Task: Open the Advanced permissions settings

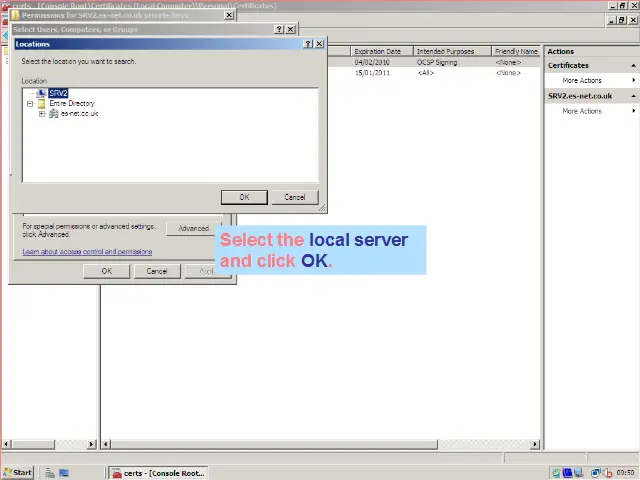Action: tap(193, 228)
